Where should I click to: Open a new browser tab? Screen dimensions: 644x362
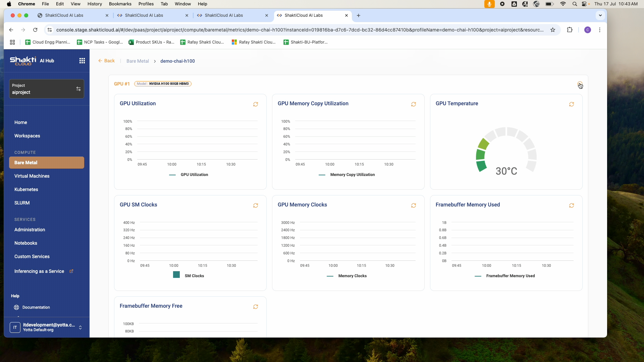[x=359, y=15]
